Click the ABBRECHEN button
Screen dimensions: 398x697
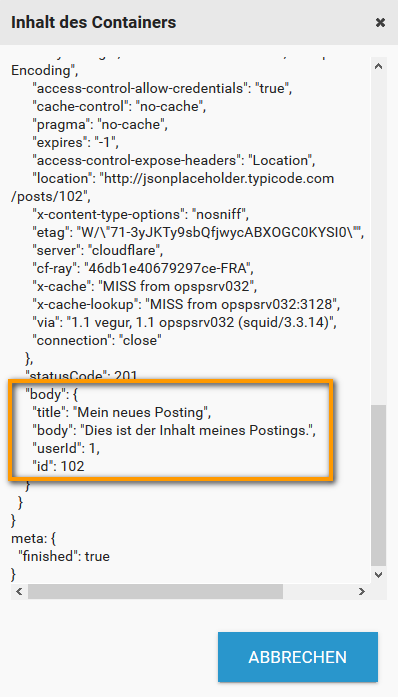[x=297, y=657]
